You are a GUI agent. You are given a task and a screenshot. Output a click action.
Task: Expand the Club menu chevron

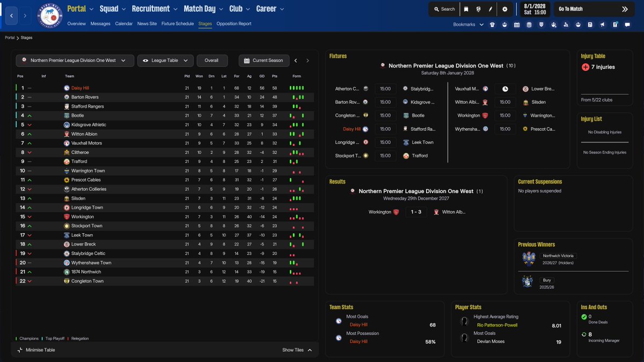click(x=248, y=9)
